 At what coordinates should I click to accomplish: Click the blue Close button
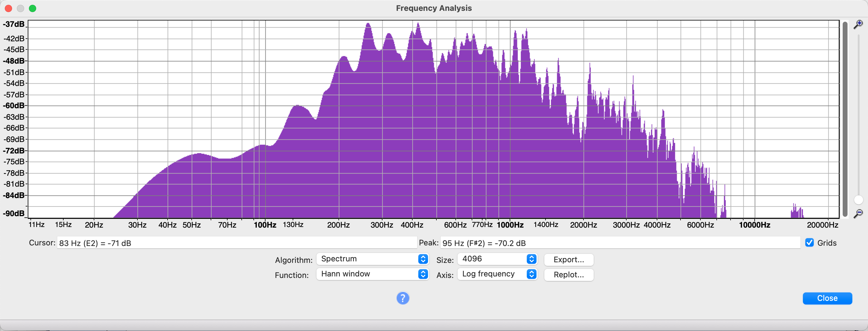pos(827,298)
